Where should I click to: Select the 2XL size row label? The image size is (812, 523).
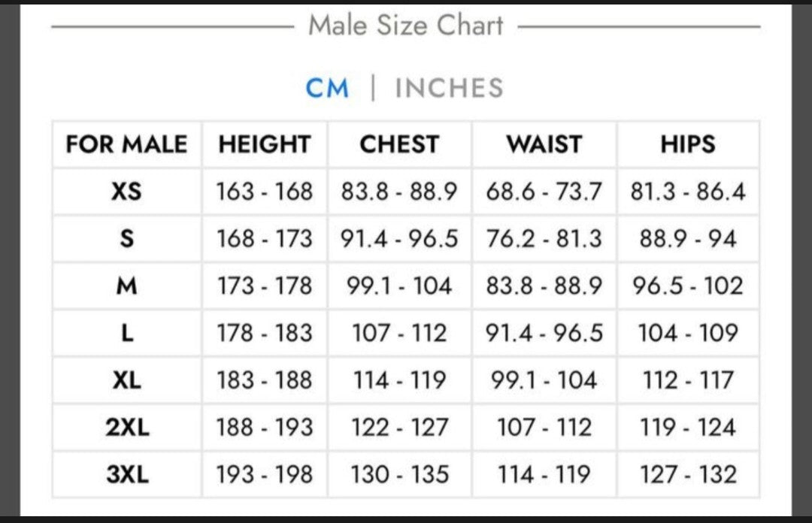click(x=127, y=428)
